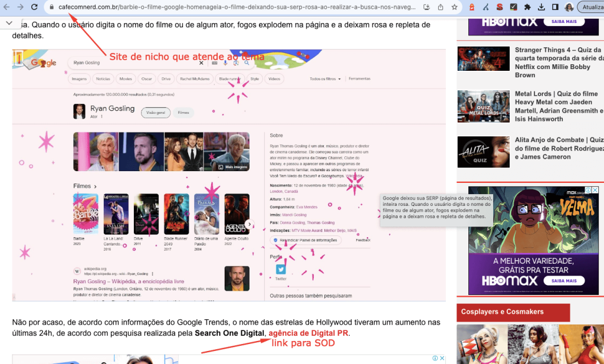Close the Velma ad with X
This screenshot has width=604, height=364.
595,190
